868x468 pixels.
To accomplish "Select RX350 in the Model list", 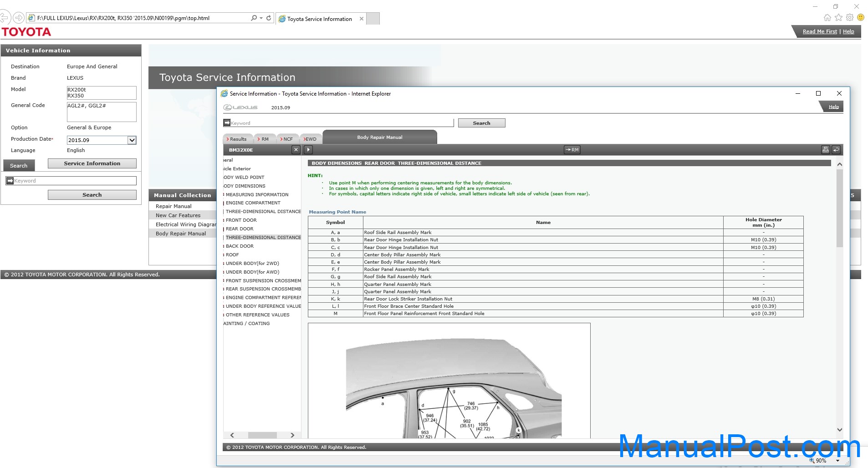I will pyautogui.click(x=76, y=96).
